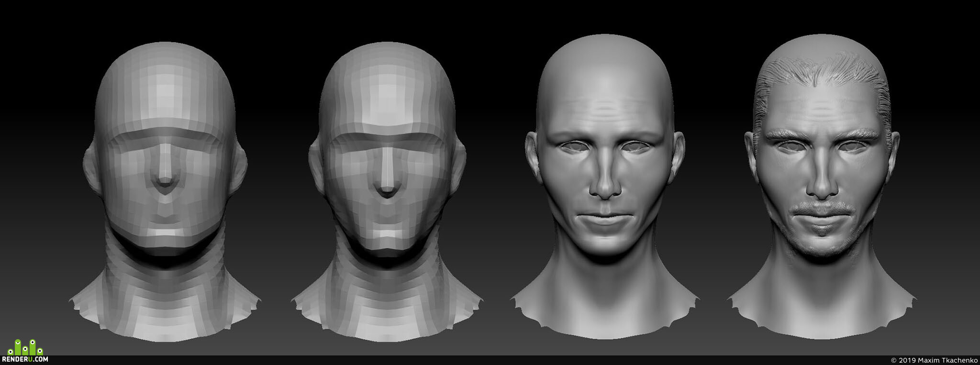Select the smooth bald sculpted head
The image size is (980, 365).
coord(605,187)
